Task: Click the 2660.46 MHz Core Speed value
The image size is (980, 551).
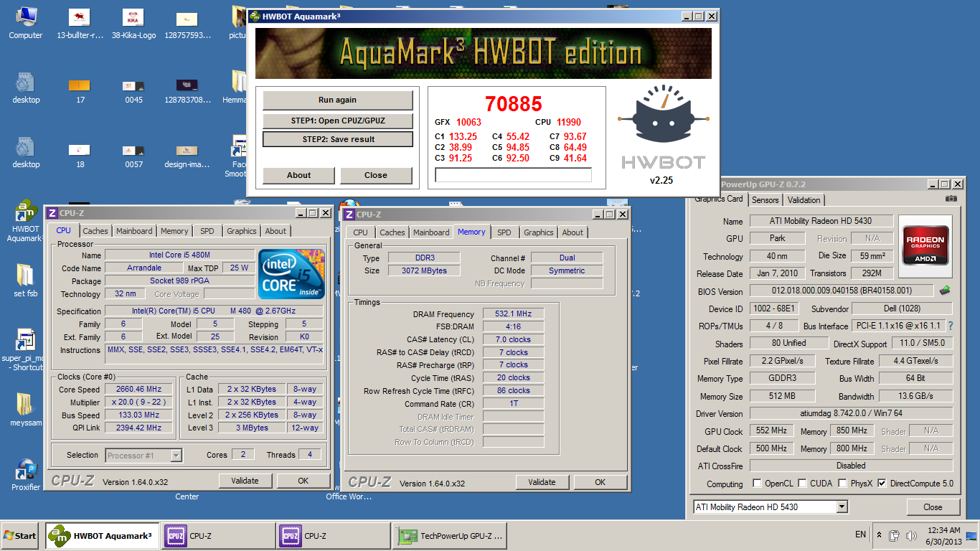Action: (138, 389)
